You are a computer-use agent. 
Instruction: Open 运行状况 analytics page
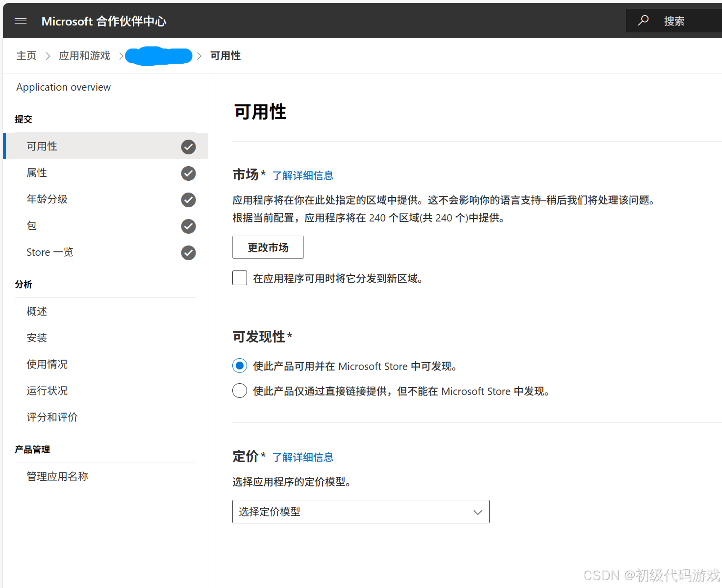coord(47,391)
